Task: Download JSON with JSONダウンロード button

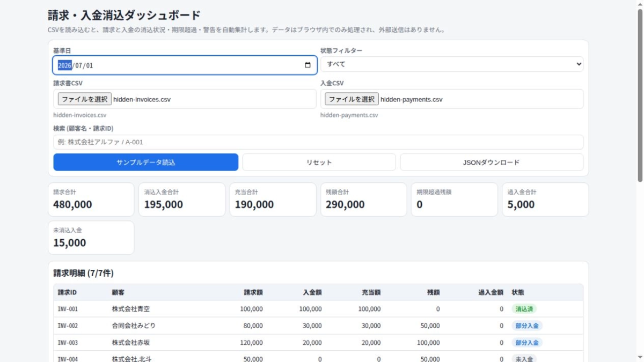Action: 492,162
